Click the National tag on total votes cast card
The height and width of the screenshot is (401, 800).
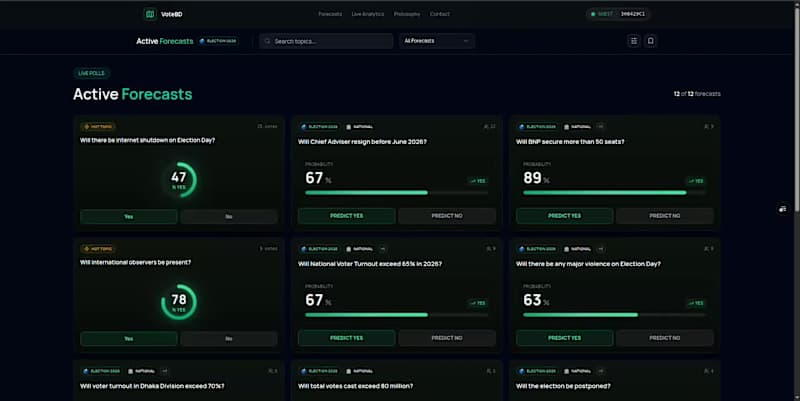point(360,371)
